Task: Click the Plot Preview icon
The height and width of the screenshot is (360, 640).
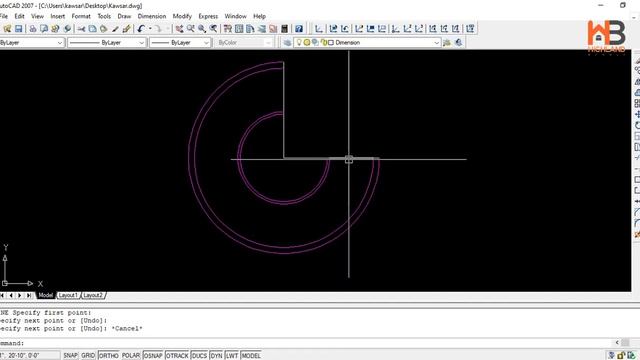Action: click(44, 29)
